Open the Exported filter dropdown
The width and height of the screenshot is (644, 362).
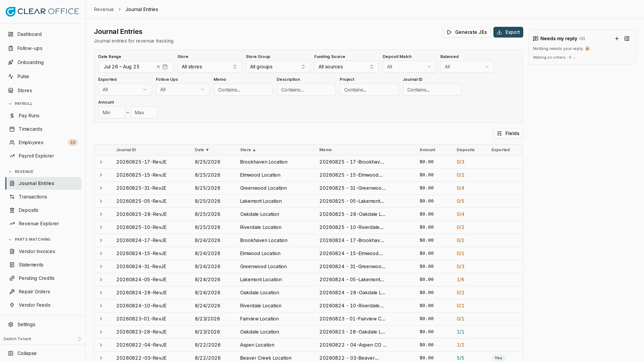click(125, 89)
